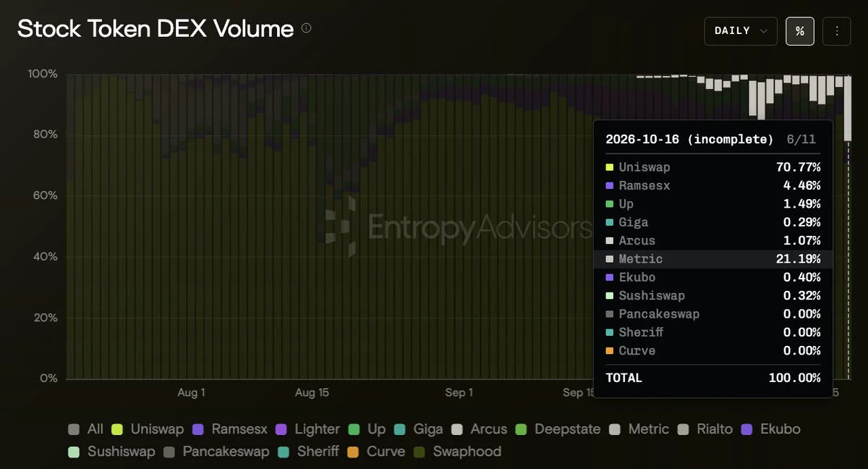868x469 pixels.
Task: Click the 6/11 counter in the tooltip
Action: [x=801, y=139]
